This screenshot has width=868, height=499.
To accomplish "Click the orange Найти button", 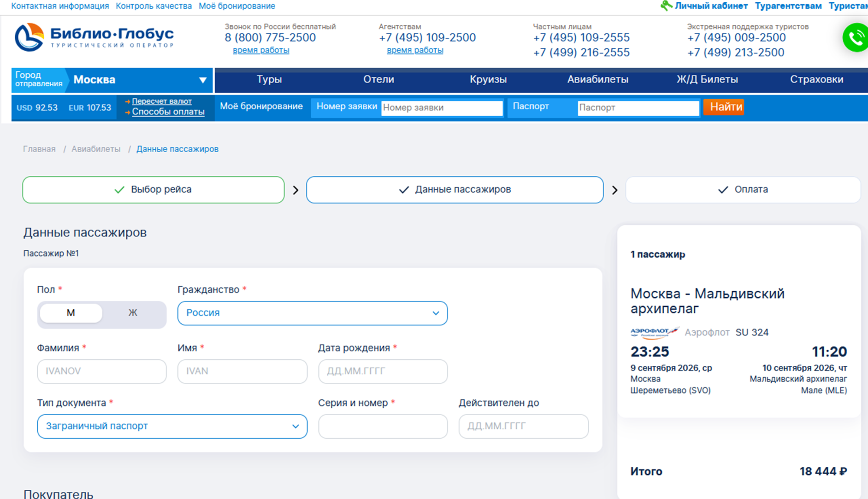I will [x=724, y=107].
